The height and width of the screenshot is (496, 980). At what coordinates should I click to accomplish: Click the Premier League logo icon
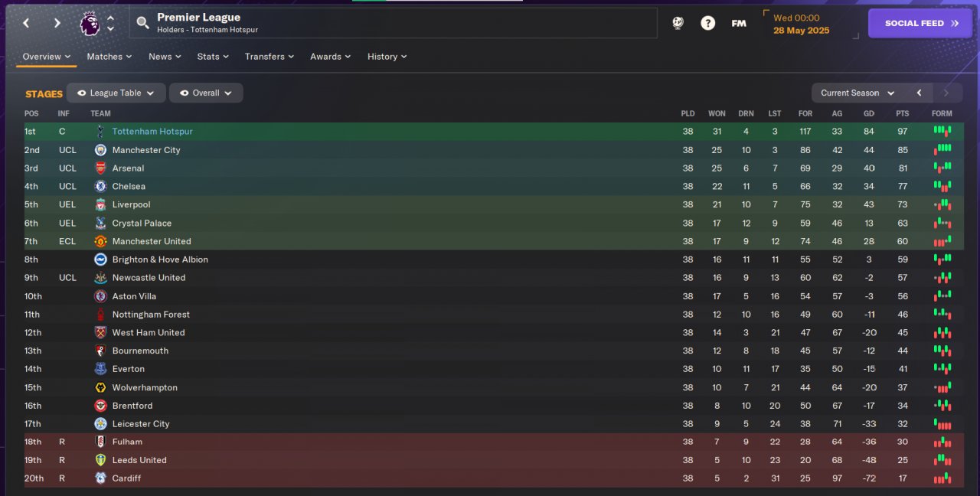pos(90,24)
